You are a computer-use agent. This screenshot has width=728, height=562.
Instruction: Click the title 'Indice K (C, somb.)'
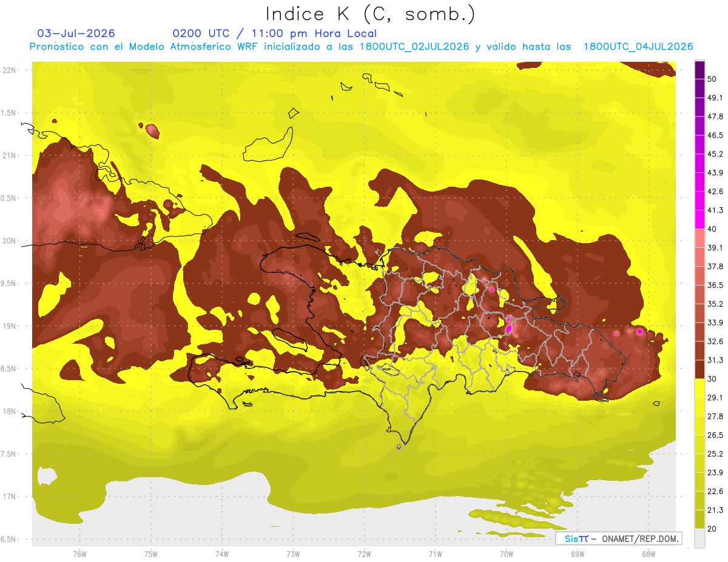coord(371,14)
